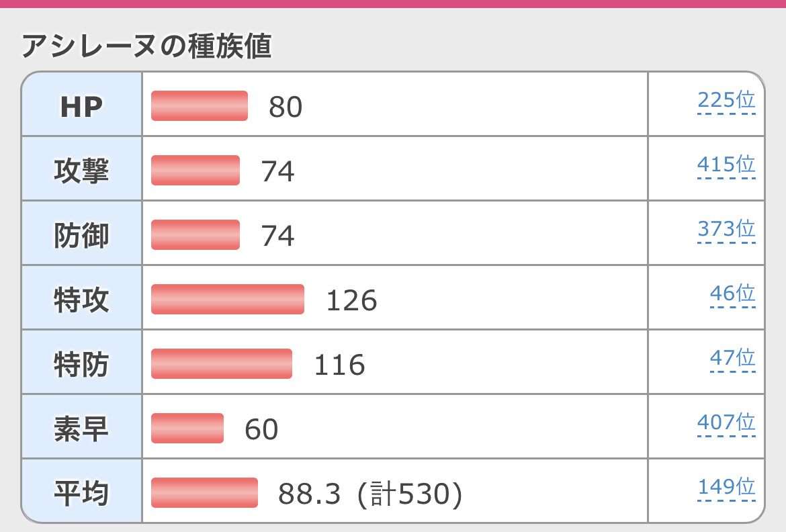Click the 116 special defense value
This screenshot has width=786, height=532.
[x=339, y=365]
